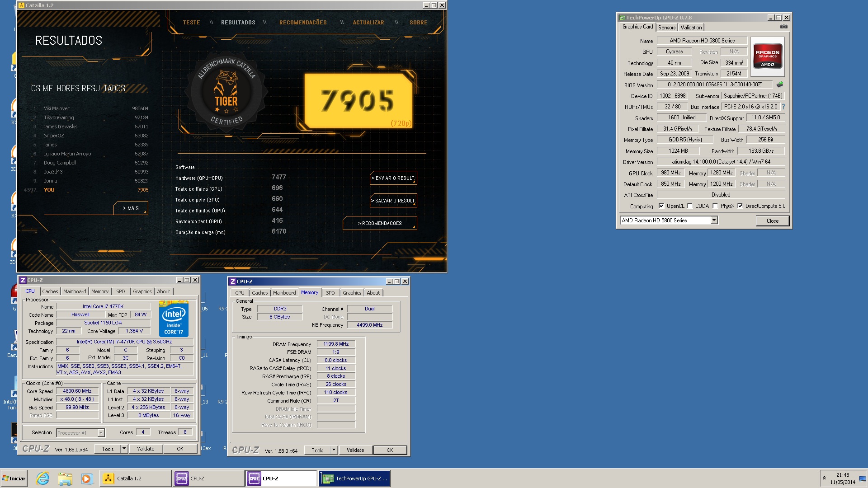Viewport: 868px width, 488px height.
Task: Click OK in Memory CPU-Z window
Action: [x=390, y=450]
